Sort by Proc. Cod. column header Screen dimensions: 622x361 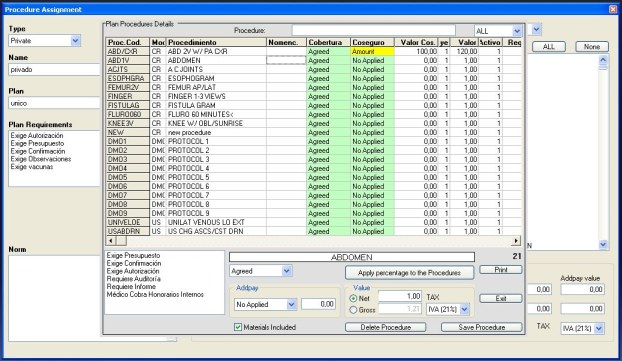pos(128,42)
